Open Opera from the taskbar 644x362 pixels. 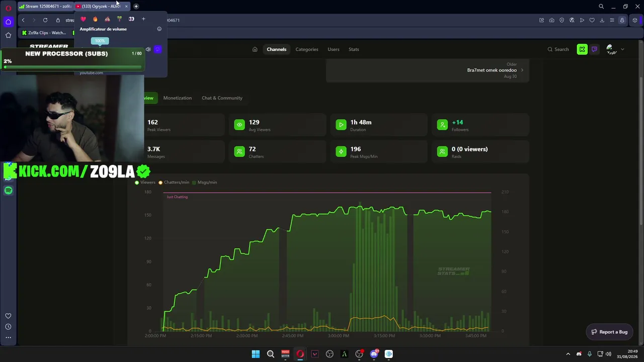(x=300, y=354)
